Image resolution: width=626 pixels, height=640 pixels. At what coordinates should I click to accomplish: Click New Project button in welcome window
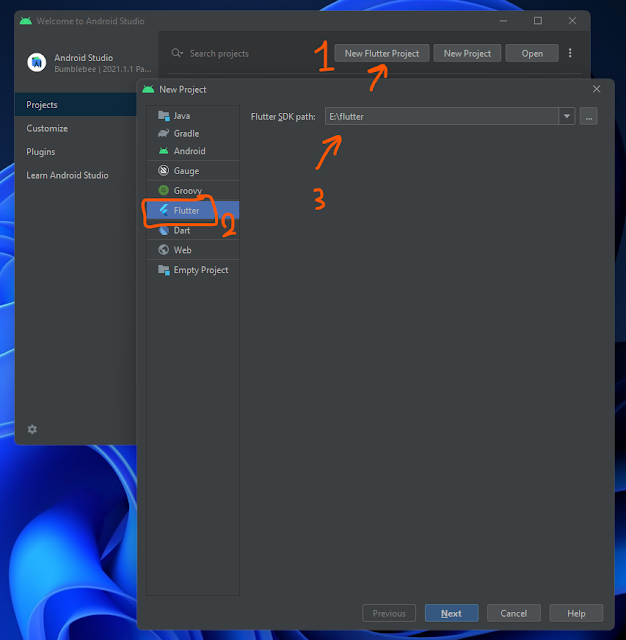tap(467, 53)
